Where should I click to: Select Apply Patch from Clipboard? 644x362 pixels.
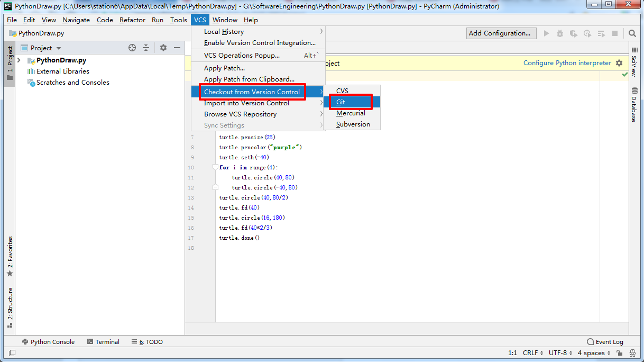coord(258,79)
